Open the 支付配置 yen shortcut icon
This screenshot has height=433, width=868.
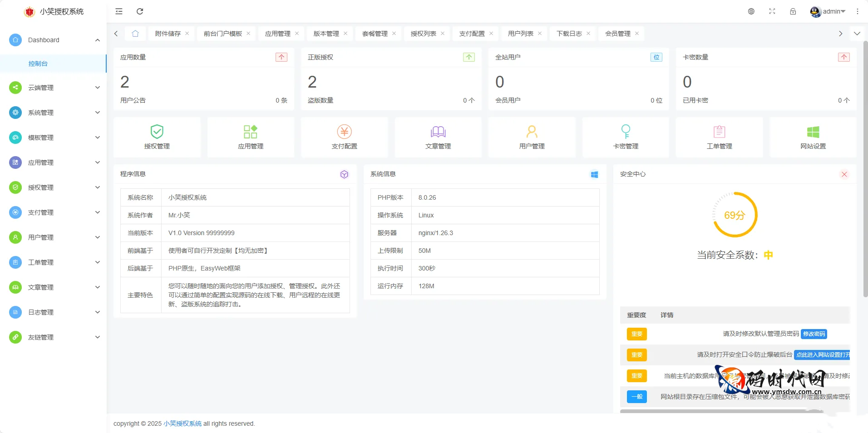[x=344, y=132]
